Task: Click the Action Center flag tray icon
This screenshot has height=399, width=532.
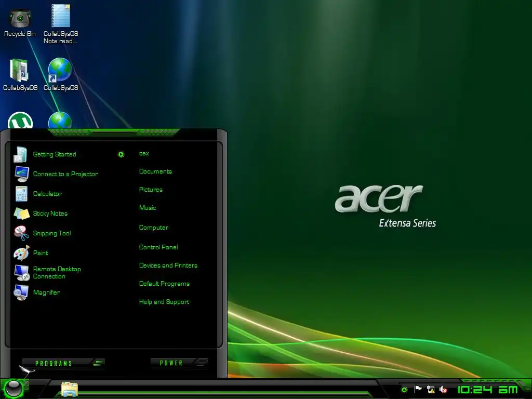Action: point(418,389)
